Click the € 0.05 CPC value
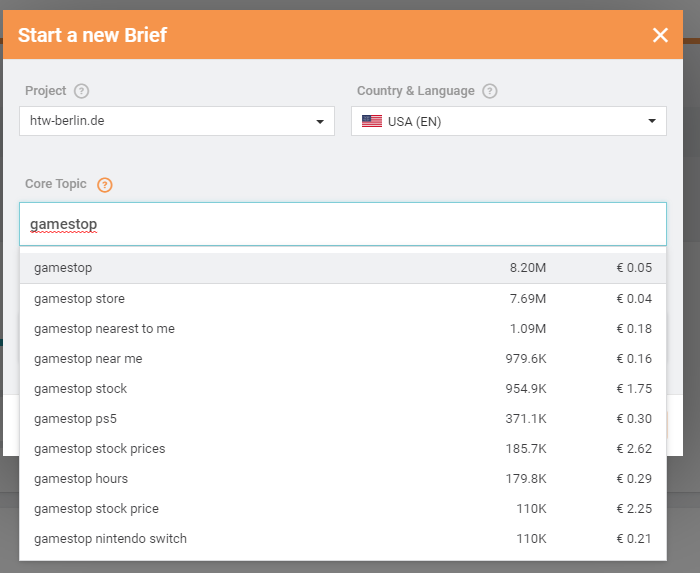Screen dimensions: 700x573 pyautogui.click(x=634, y=268)
